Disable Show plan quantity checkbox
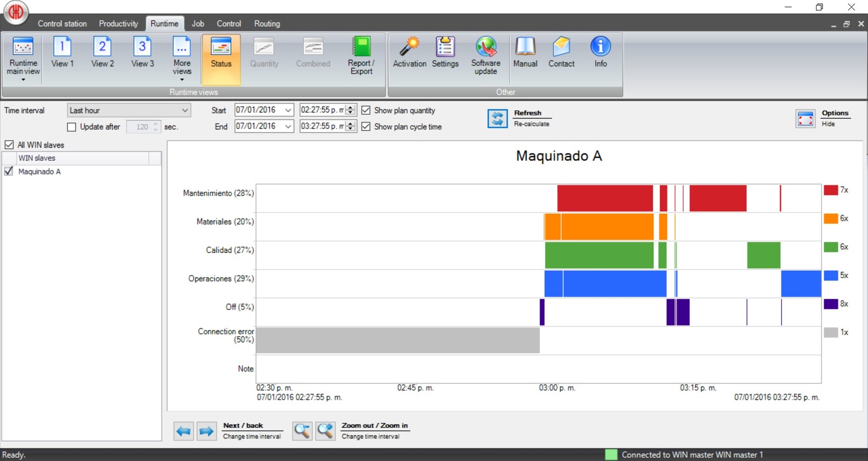Image resolution: width=868 pixels, height=461 pixels. coord(366,110)
